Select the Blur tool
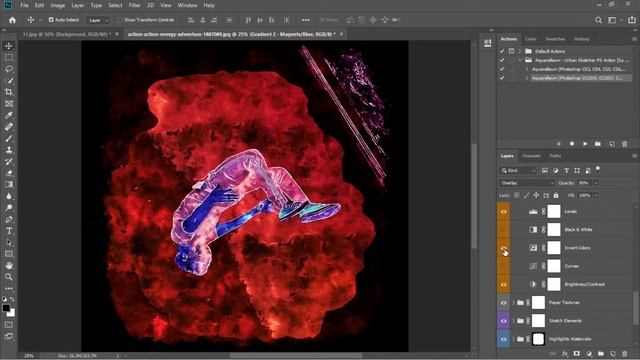The width and height of the screenshot is (640, 360). coord(9,196)
